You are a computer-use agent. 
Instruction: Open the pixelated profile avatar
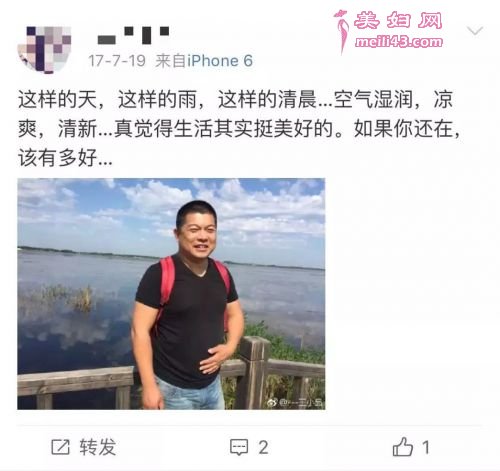tap(44, 49)
